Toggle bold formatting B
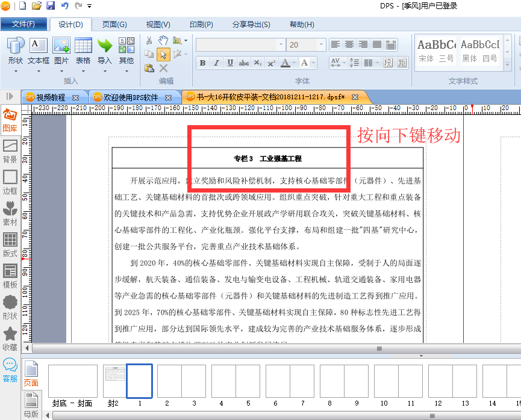 click(202, 63)
